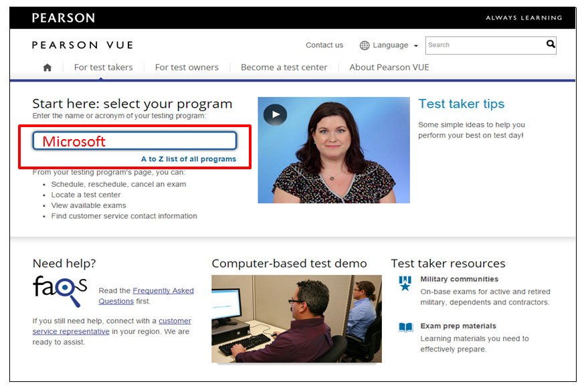Click the customer service representative link

[x=112, y=326]
